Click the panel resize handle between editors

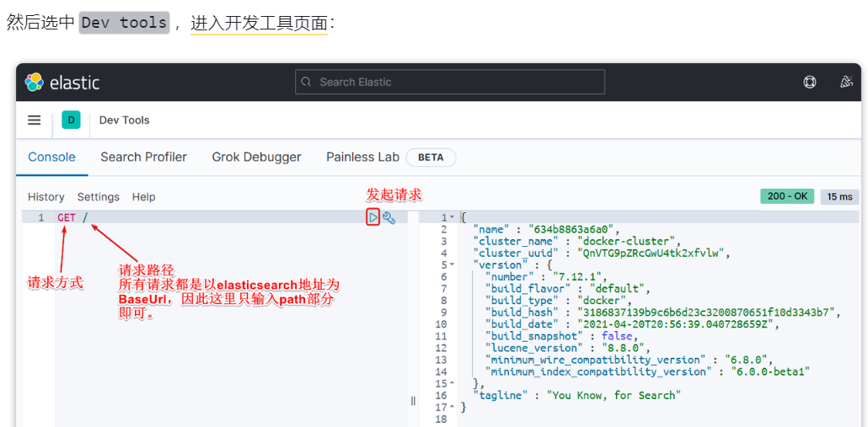pyautogui.click(x=413, y=401)
